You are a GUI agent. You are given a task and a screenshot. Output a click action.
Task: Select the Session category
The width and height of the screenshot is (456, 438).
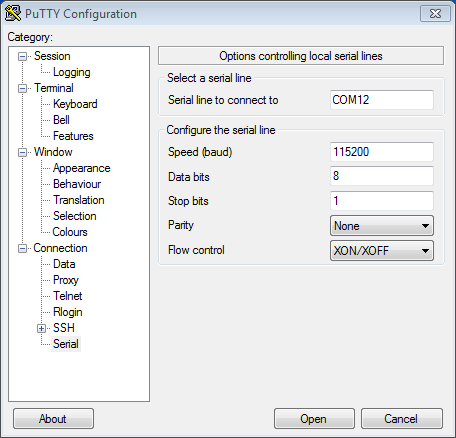click(52, 56)
